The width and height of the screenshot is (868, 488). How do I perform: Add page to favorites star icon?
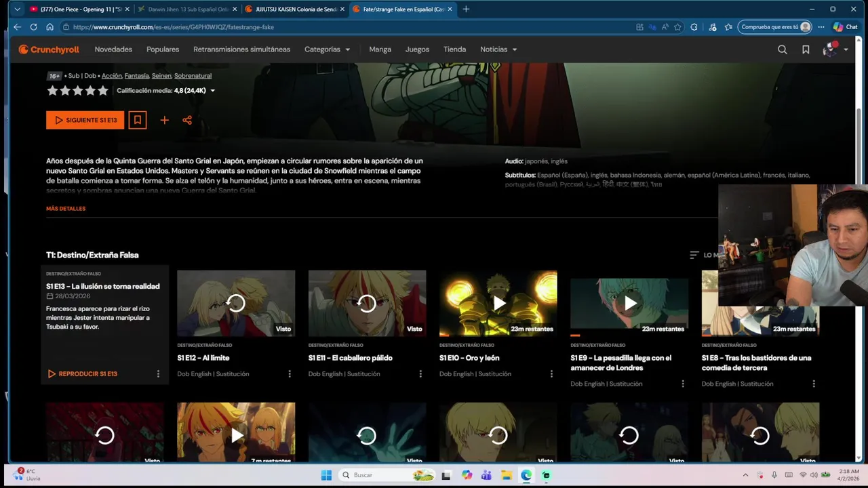click(x=677, y=27)
